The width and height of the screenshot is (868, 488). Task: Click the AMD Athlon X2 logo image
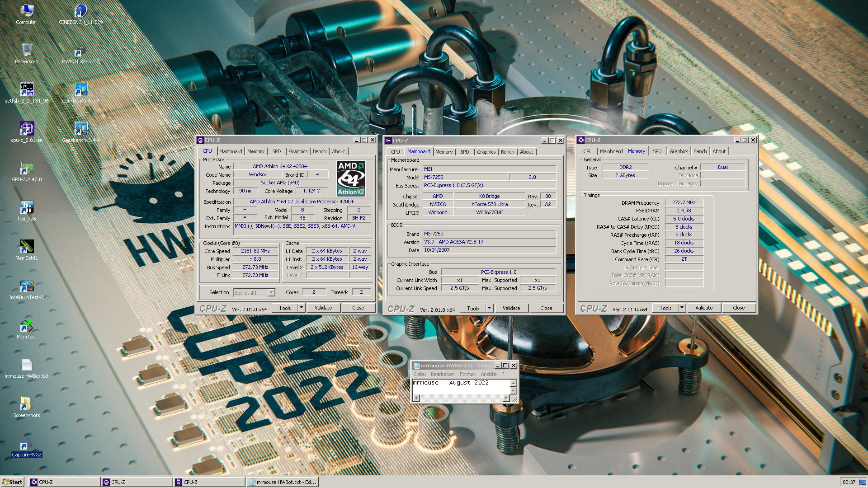[351, 178]
